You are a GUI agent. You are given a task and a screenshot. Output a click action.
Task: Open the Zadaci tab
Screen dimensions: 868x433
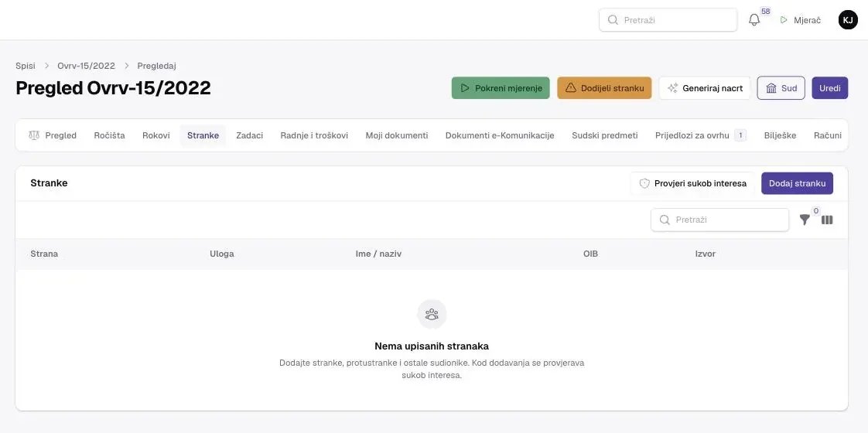point(250,135)
